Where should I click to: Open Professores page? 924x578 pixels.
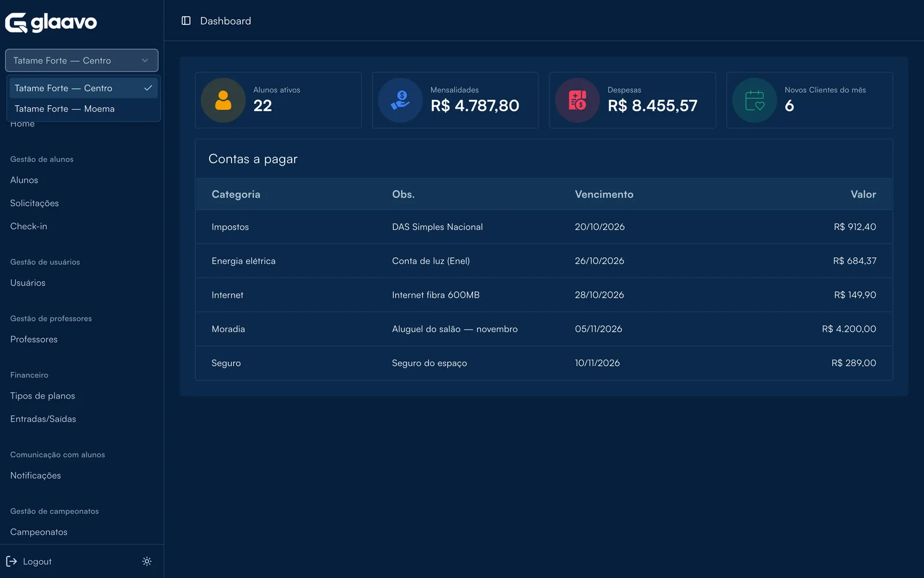pos(34,339)
